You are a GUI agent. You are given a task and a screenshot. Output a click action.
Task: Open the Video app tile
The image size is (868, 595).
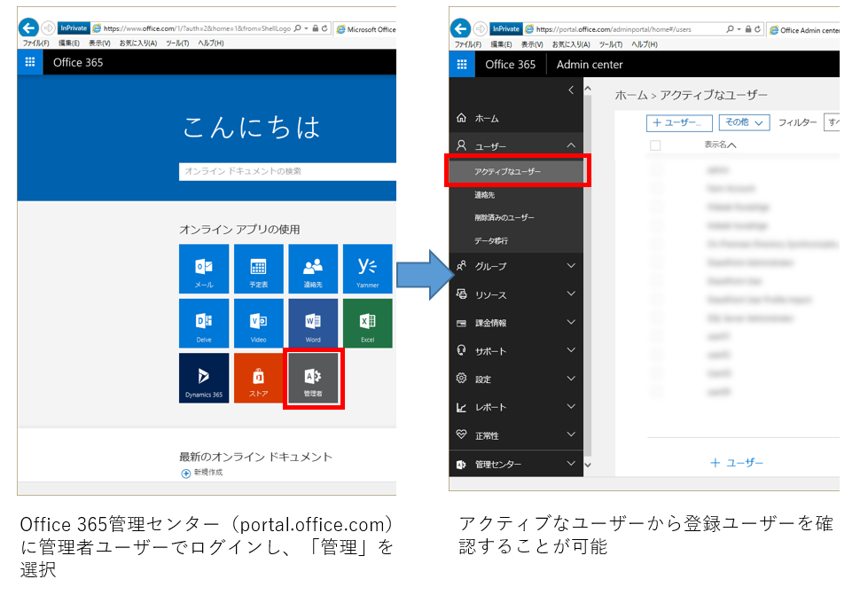coord(259,324)
